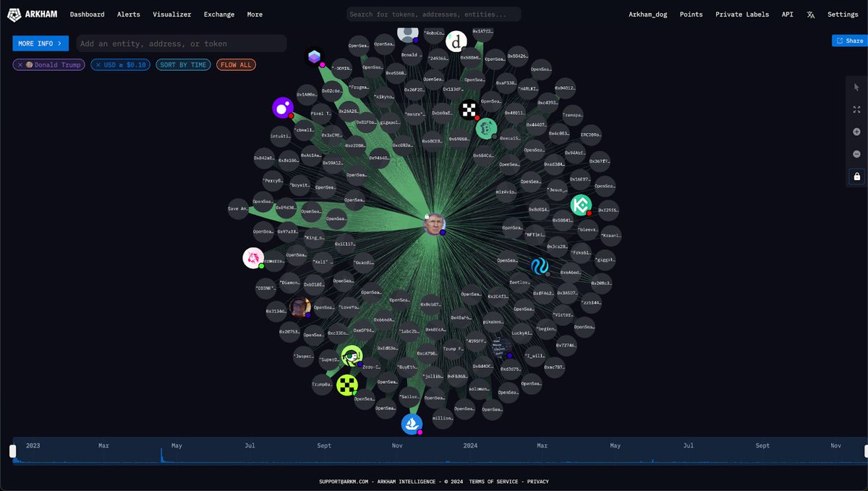Select the 'Save An...' node

(238, 208)
